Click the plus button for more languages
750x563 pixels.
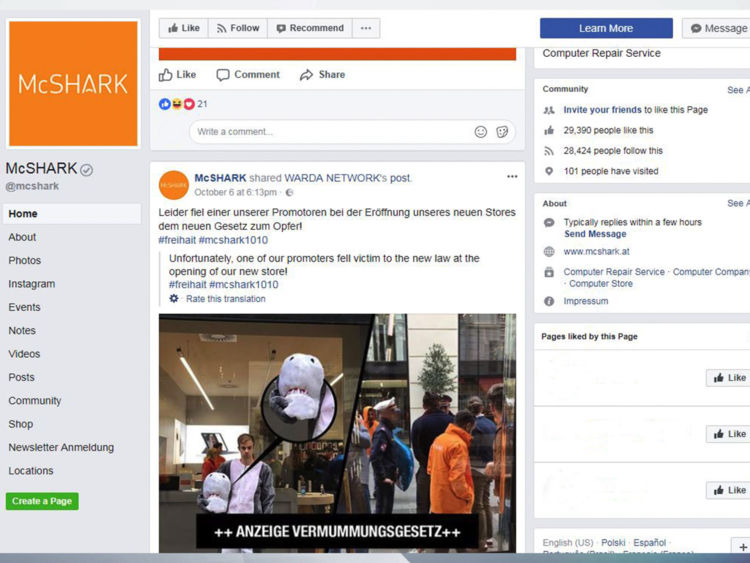[741, 546]
